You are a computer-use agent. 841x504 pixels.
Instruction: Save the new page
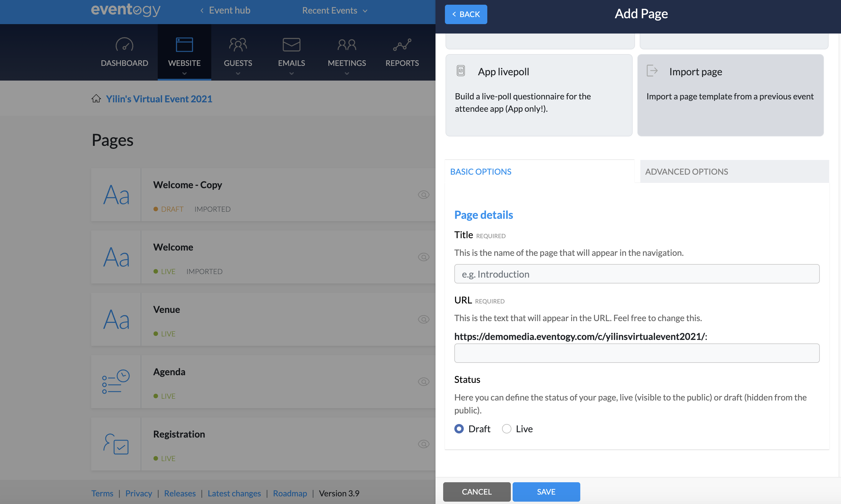click(546, 491)
